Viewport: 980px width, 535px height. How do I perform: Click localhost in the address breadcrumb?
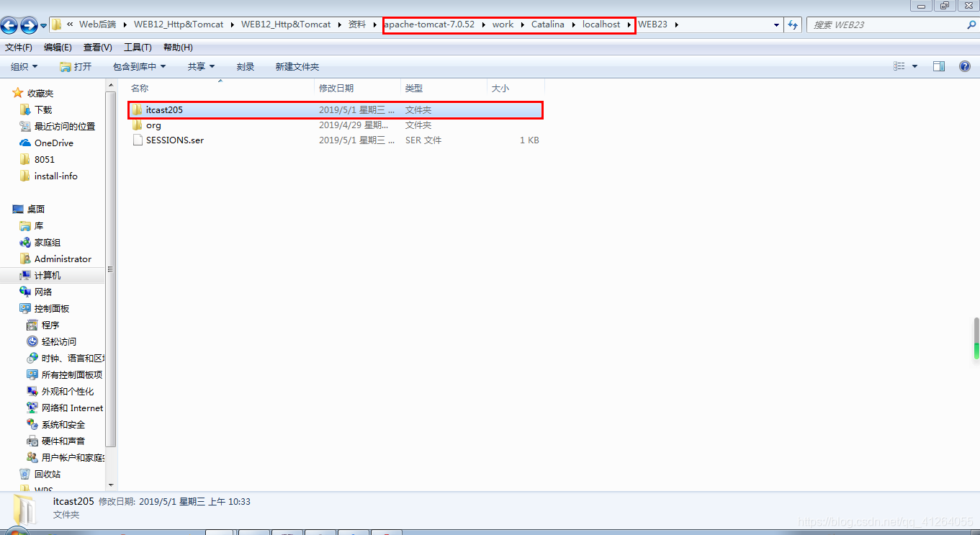[601, 24]
